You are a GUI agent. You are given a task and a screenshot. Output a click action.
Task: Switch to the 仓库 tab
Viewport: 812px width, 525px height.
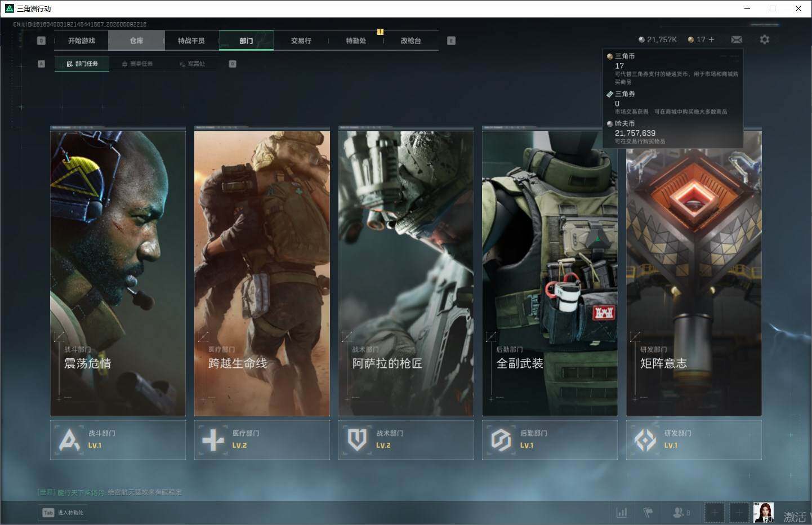[136, 41]
